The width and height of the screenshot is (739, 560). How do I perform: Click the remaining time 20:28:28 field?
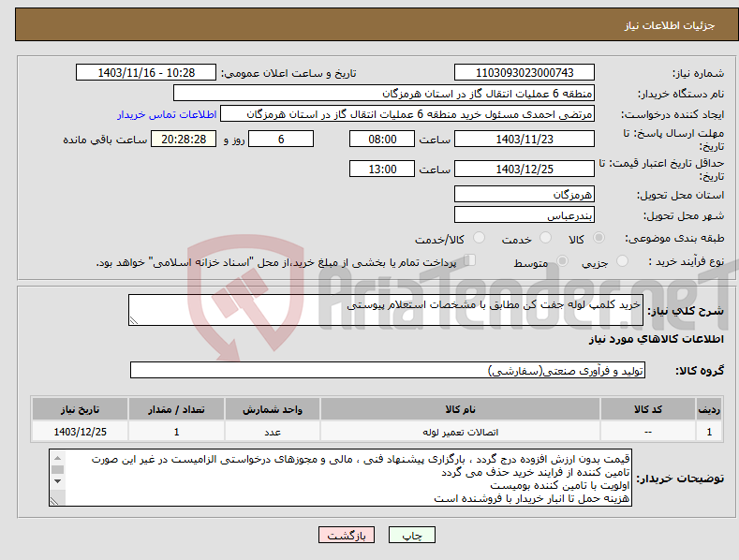pyautogui.click(x=184, y=139)
